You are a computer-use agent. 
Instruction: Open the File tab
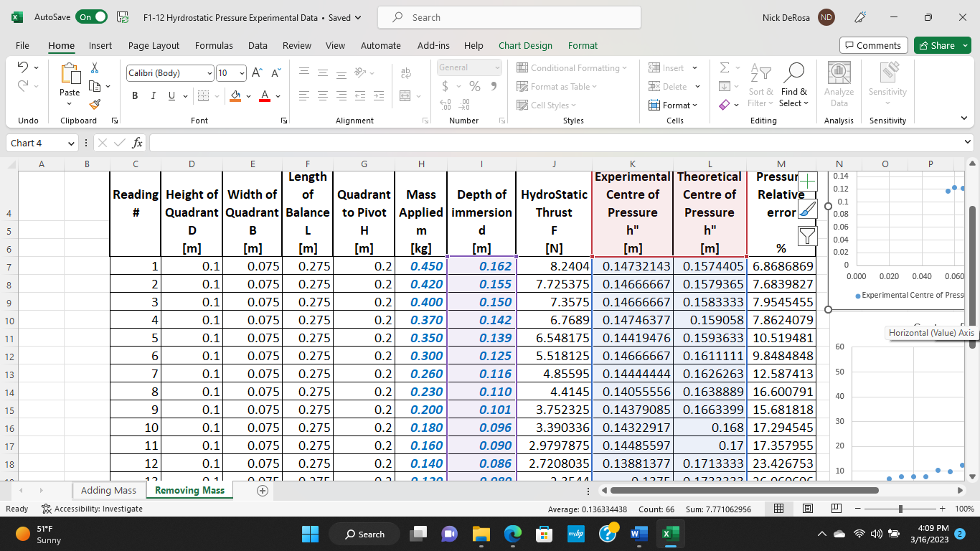(22, 45)
